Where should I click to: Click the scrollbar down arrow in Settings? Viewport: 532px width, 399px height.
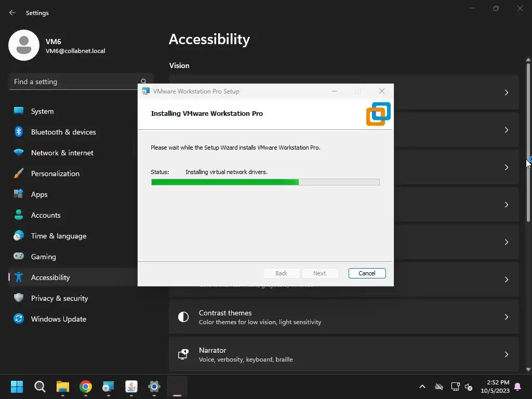(x=528, y=369)
